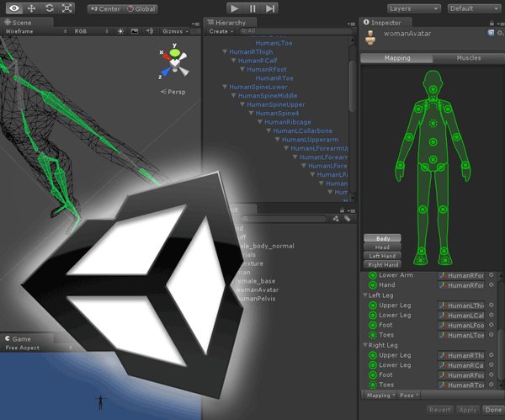Image resolution: width=505 pixels, height=420 pixels.
Task: Open the Inspector panel options menu icon
Action: pos(500,24)
